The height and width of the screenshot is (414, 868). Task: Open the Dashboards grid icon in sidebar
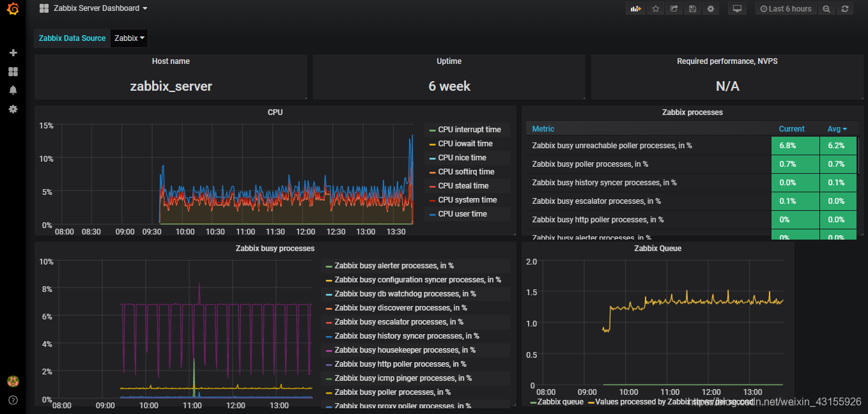pyautogui.click(x=13, y=72)
